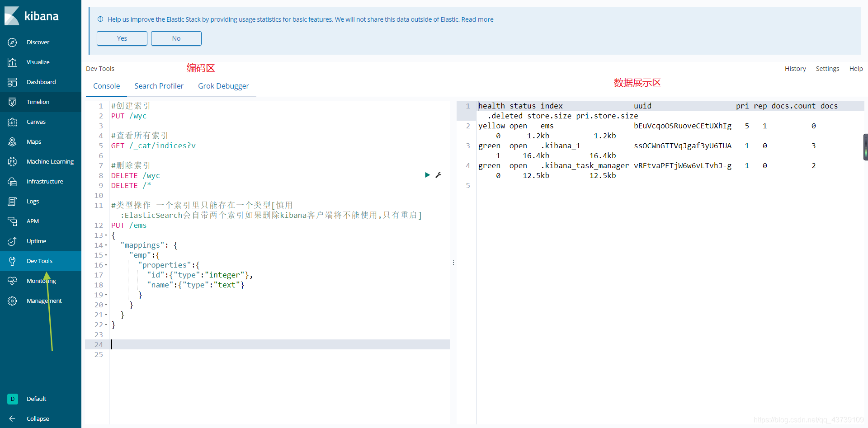Open the Infrastructure icon
The height and width of the screenshot is (428, 868).
(x=12, y=181)
